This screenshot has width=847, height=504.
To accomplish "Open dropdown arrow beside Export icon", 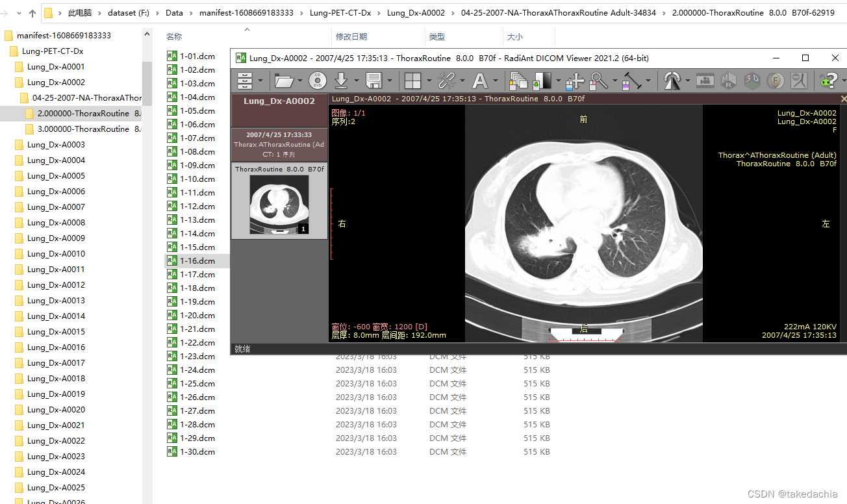I will click(389, 81).
